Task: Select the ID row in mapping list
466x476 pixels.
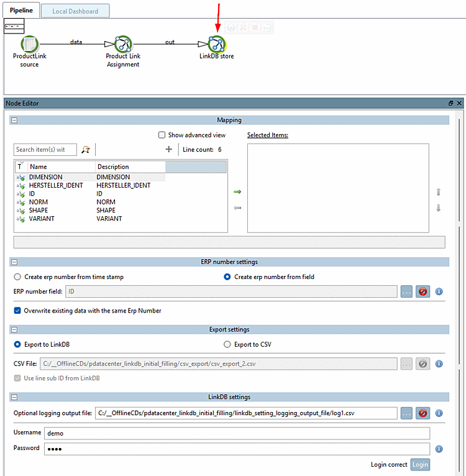Action: pyautogui.click(x=90, y=194)
